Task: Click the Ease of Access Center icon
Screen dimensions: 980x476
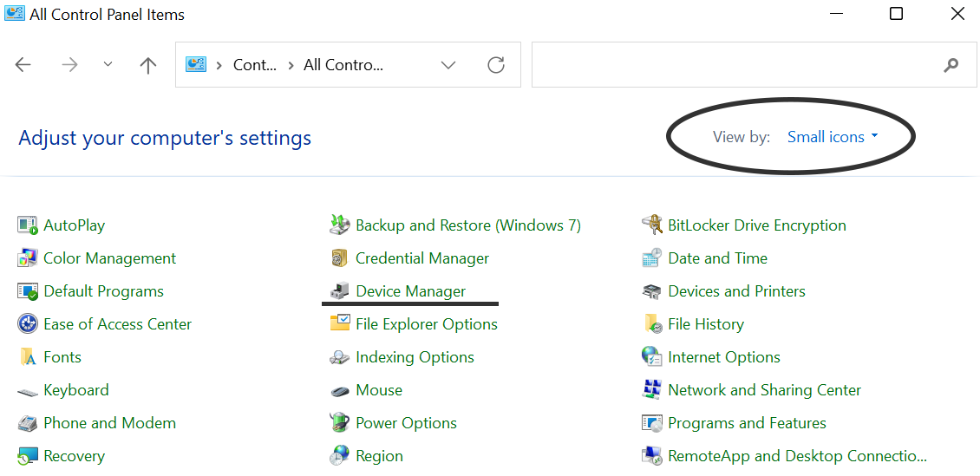Action: (28, 324)
